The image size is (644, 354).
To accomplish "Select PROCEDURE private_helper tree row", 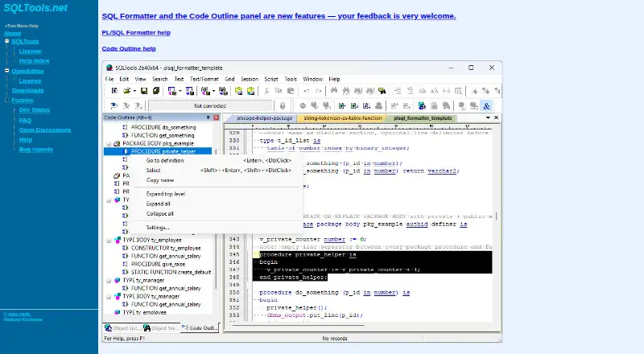I will [159, 151].
